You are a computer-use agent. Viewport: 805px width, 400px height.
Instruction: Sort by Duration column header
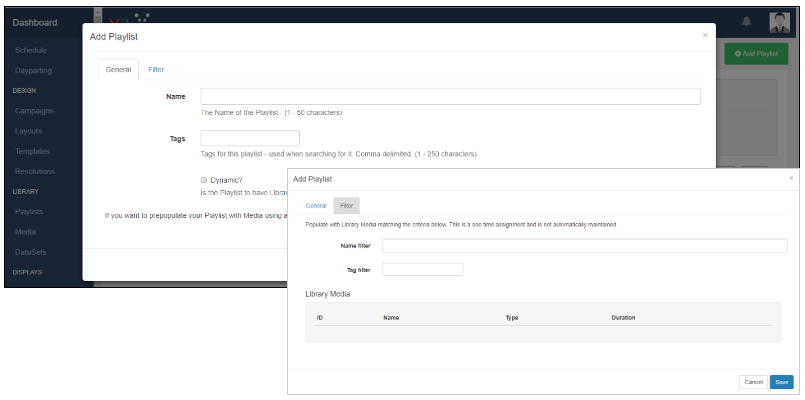[623, 317]
